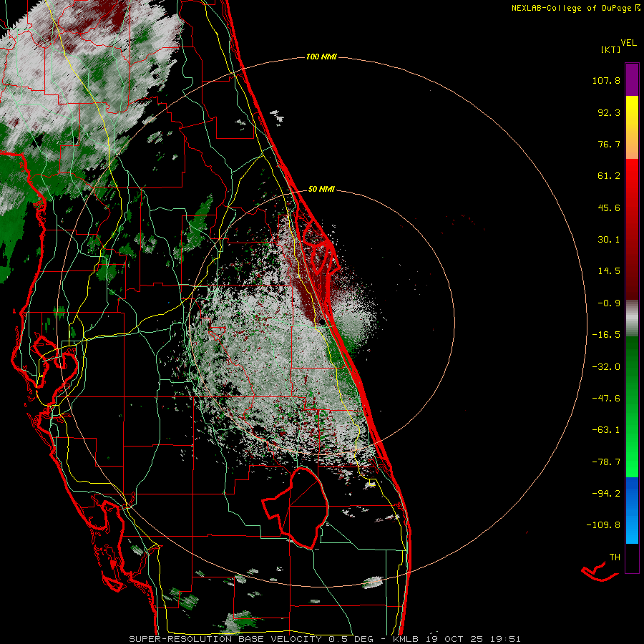The height and width of the screenshot is (644, 644).
Task: Click the KMLB 19 OCT 25 19:51 timestamp
Action: [x=457, y=639]
